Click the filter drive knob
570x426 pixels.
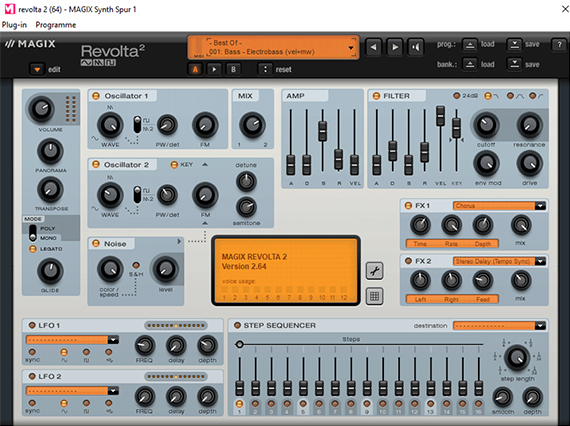pyautogui.click(x=529, y=163)
